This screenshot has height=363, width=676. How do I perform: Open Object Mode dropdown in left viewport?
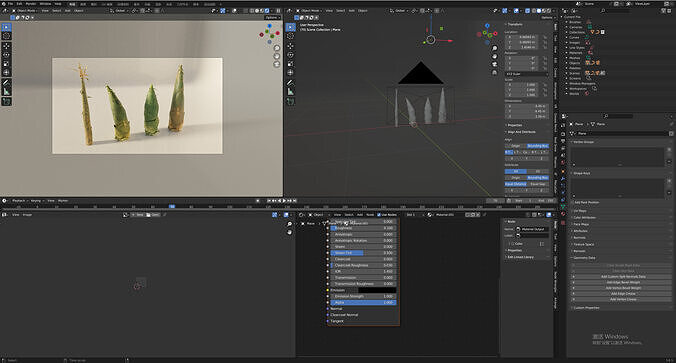coord(25,10)
